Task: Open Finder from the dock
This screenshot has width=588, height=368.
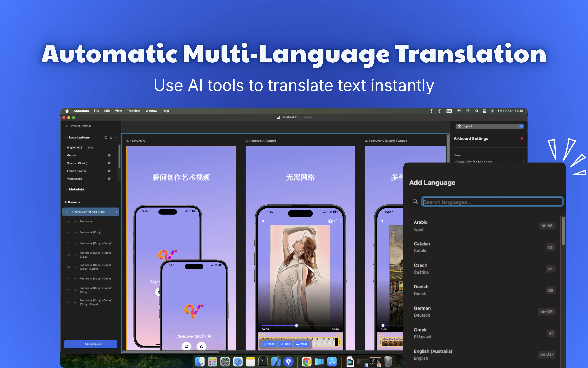Action: (x=200, y=362)
